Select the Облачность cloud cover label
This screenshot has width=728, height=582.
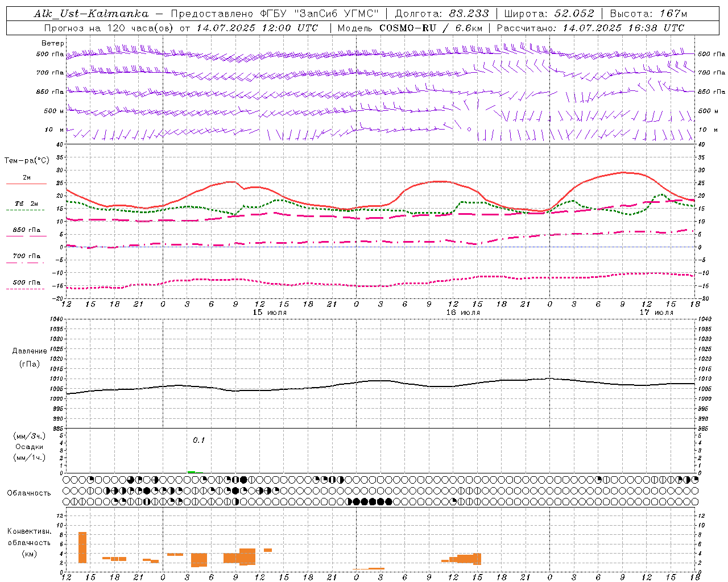pyautogui.click(x=29, y=493)
